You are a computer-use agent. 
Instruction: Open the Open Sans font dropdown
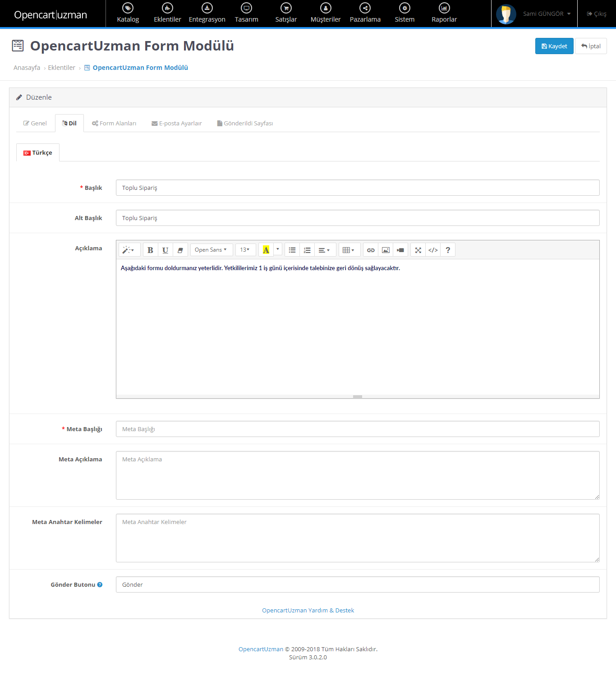pos(211,250)
